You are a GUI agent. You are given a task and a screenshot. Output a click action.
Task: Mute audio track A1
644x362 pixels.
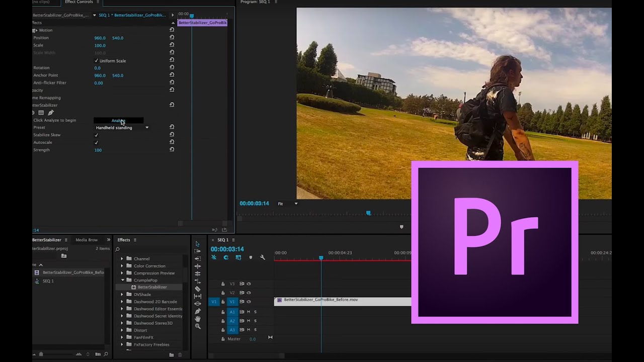click(249, 312)
